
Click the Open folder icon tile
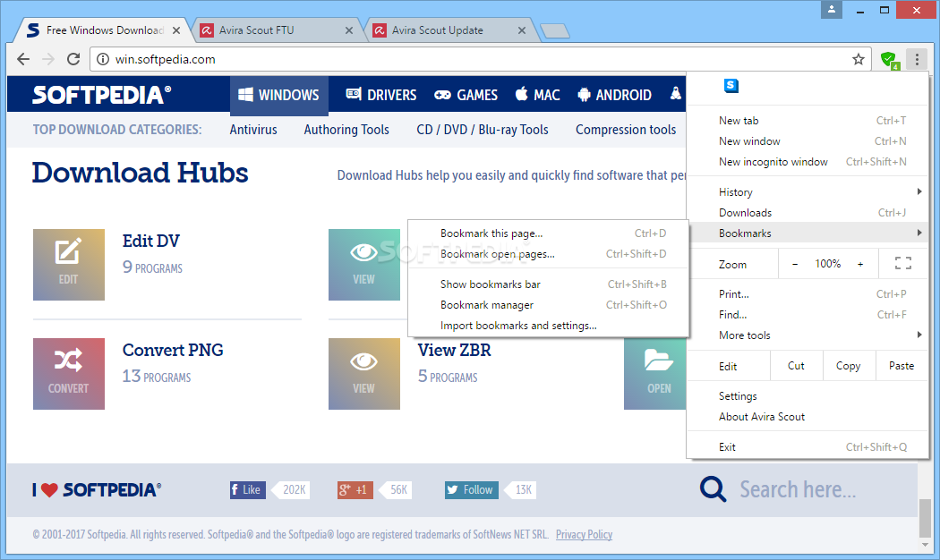coord(654,374)
